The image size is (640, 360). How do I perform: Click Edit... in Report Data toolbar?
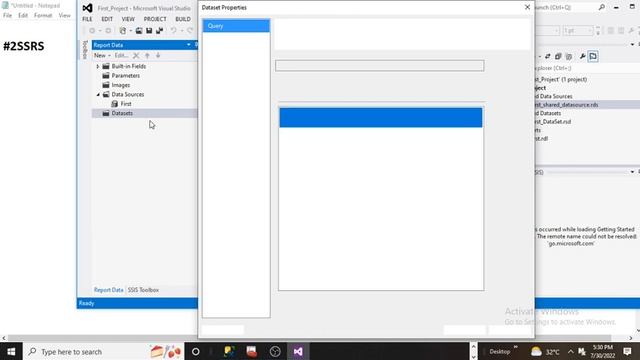[121, 56]
